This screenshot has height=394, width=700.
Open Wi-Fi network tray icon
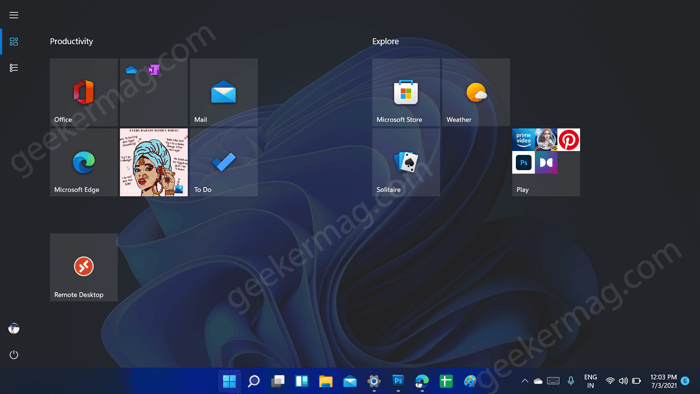pos(610,381)
